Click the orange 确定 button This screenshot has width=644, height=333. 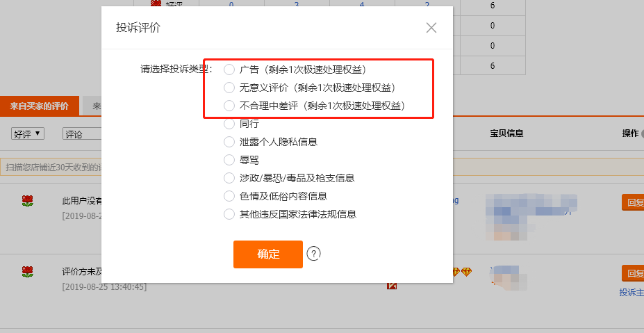coord(268,254)
